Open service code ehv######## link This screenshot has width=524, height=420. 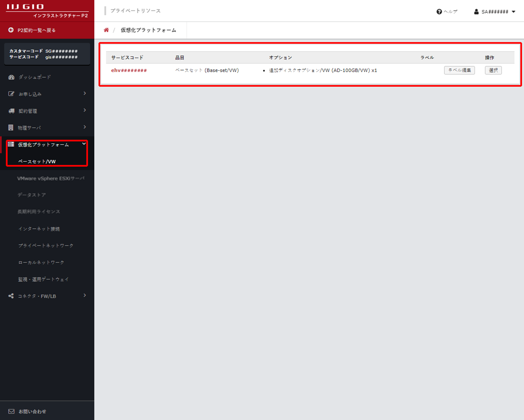(129, 70)
